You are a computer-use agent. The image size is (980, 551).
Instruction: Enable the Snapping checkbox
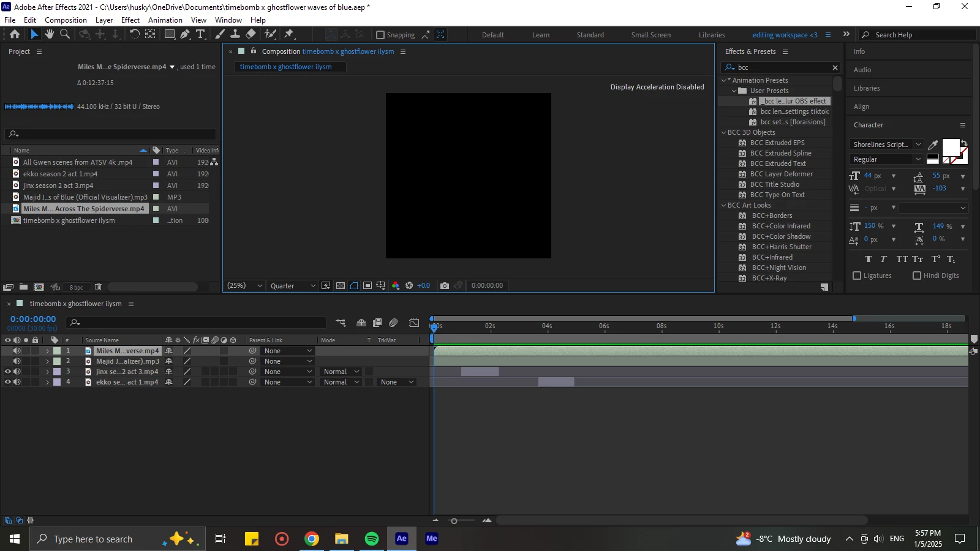pyautogui.click(x=380, y=35)
